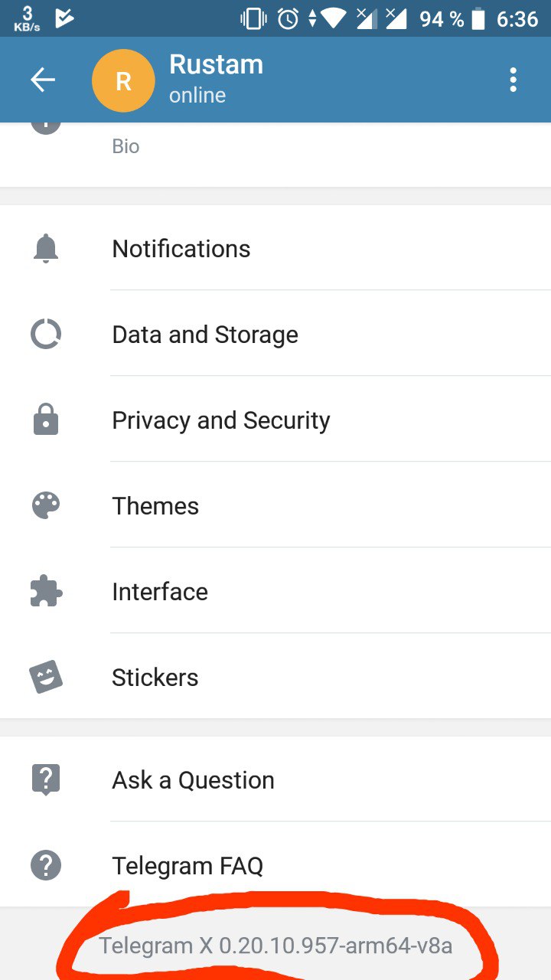
Task: Tap the palette Themes icon
Action: point(46,506)
